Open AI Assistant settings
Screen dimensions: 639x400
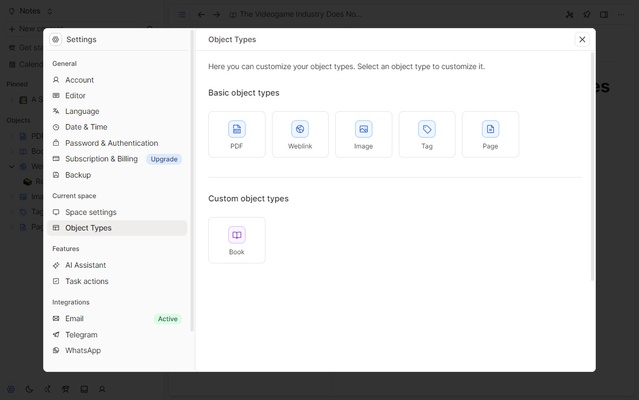coord(117,265)
